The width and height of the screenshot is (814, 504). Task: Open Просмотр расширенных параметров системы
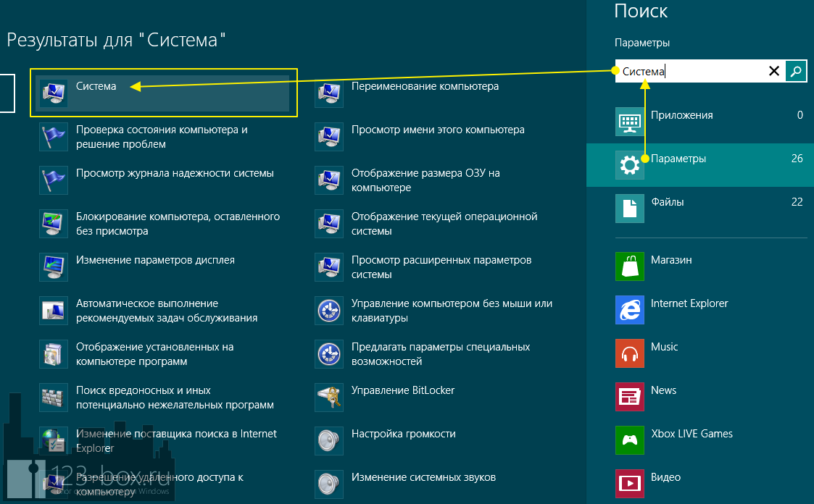click(x=441, y=267)
